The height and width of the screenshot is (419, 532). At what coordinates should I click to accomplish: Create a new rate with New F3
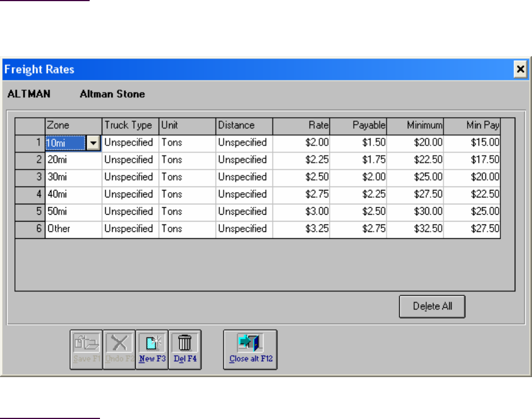click(152, 350)
